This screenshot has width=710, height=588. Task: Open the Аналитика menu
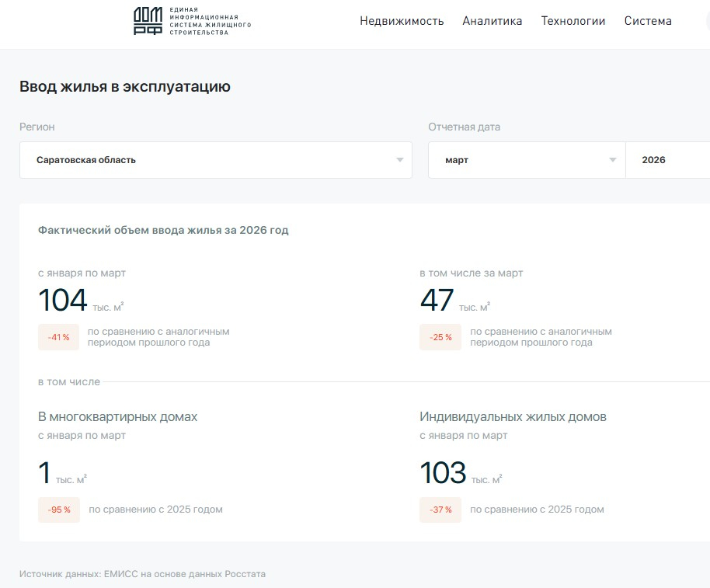coord(492,21)
